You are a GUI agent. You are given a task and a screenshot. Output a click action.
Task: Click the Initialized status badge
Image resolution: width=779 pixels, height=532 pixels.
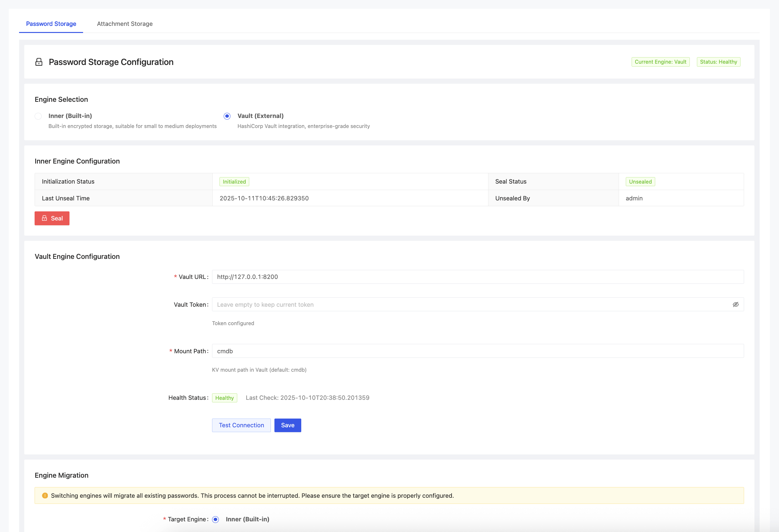[x=234, y=182]
